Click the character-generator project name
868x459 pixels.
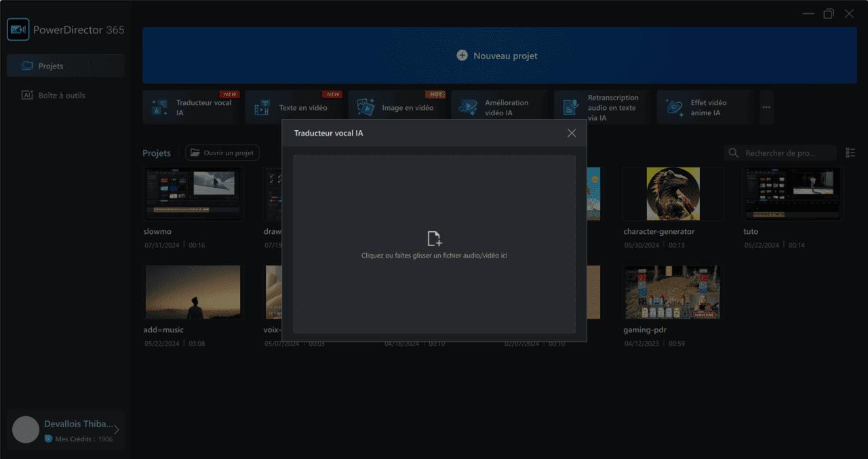659,232
